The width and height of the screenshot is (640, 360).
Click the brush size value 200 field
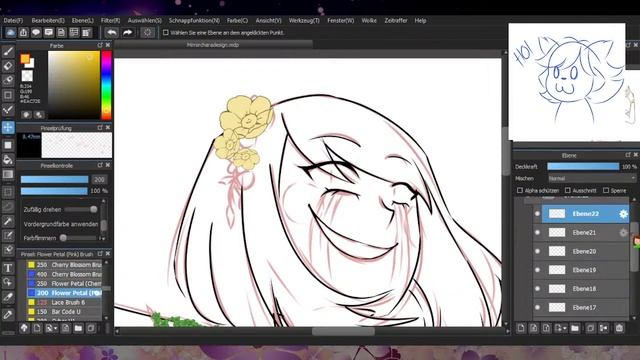click(x=99, y=180)
